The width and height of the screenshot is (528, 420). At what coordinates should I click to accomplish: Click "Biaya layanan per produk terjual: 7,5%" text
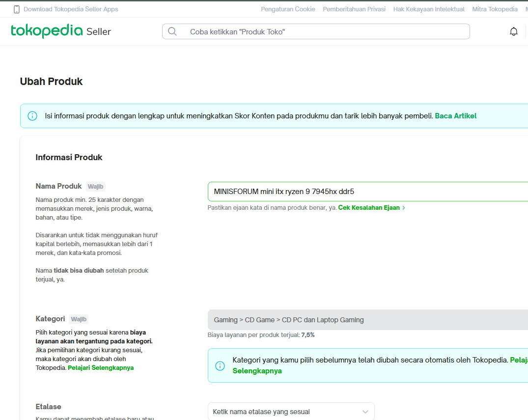pyautogui.click(x=261, y=335)
